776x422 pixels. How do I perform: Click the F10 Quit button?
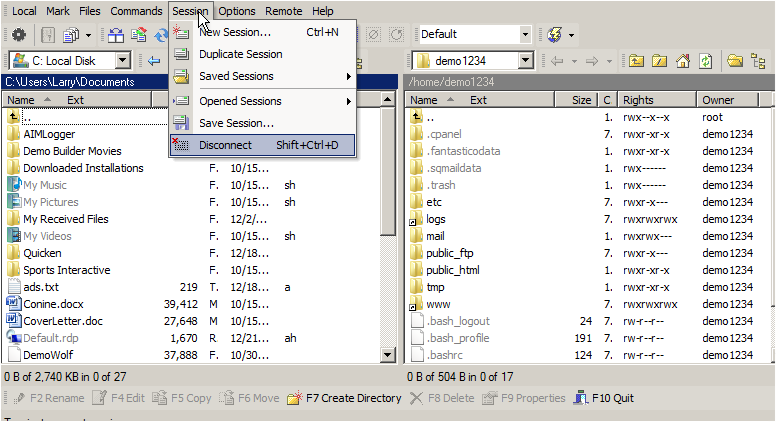tap(604, 398)
